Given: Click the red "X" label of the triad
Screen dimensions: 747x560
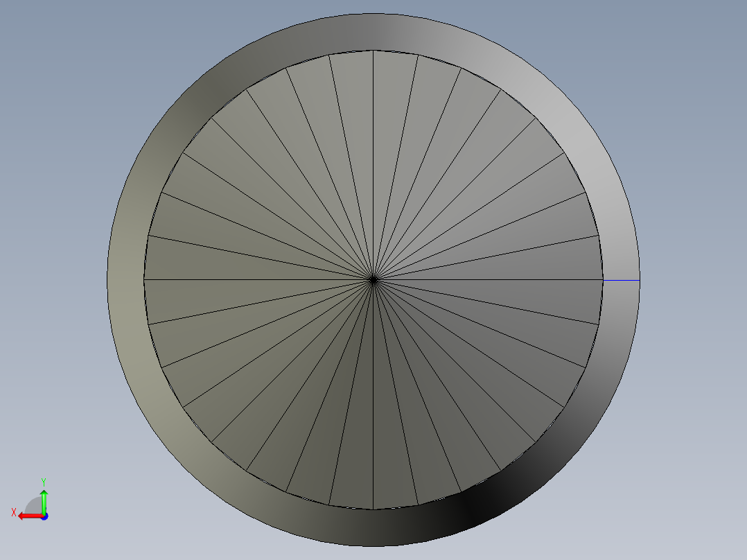Looking at the screenshot, I should [14, 513].
